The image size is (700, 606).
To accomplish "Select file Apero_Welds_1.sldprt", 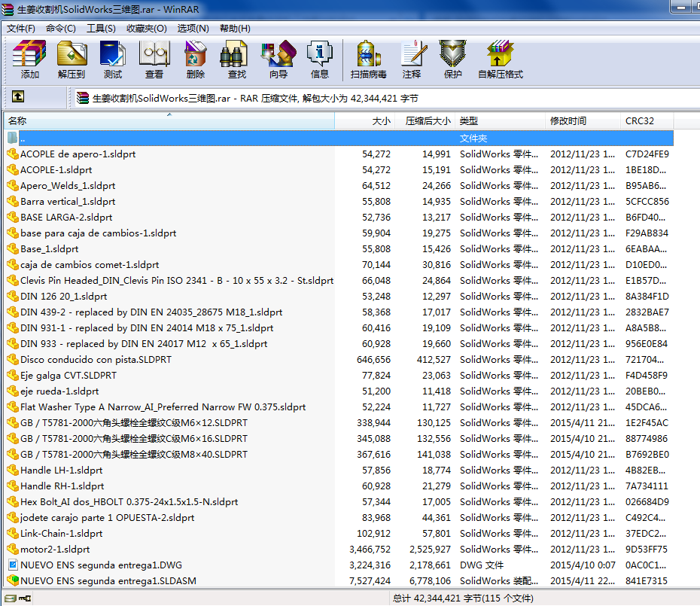I will point(68,186).
